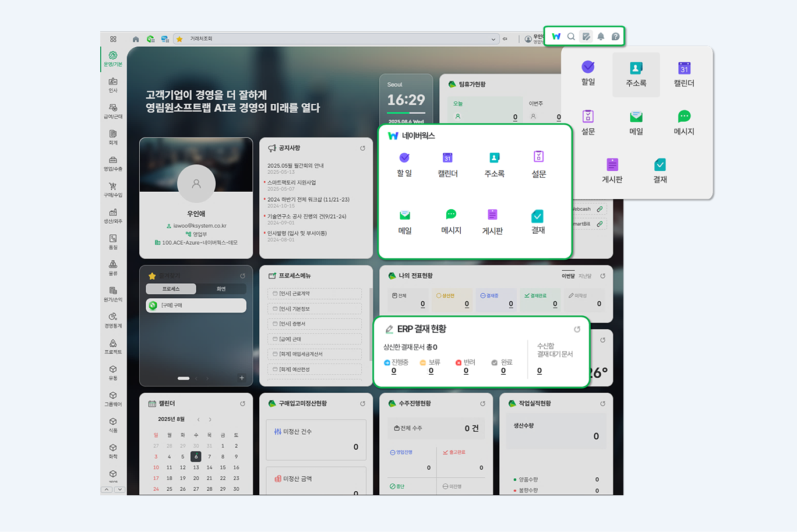797x532 pixels.
Task: Switch favorites widget to 화면 tab
Action: [221, 289]
